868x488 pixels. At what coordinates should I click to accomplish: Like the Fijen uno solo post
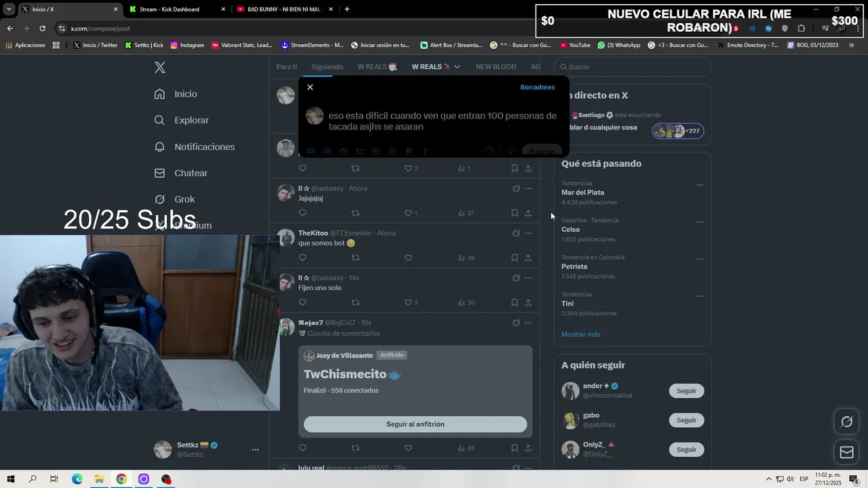coord(408,302)
